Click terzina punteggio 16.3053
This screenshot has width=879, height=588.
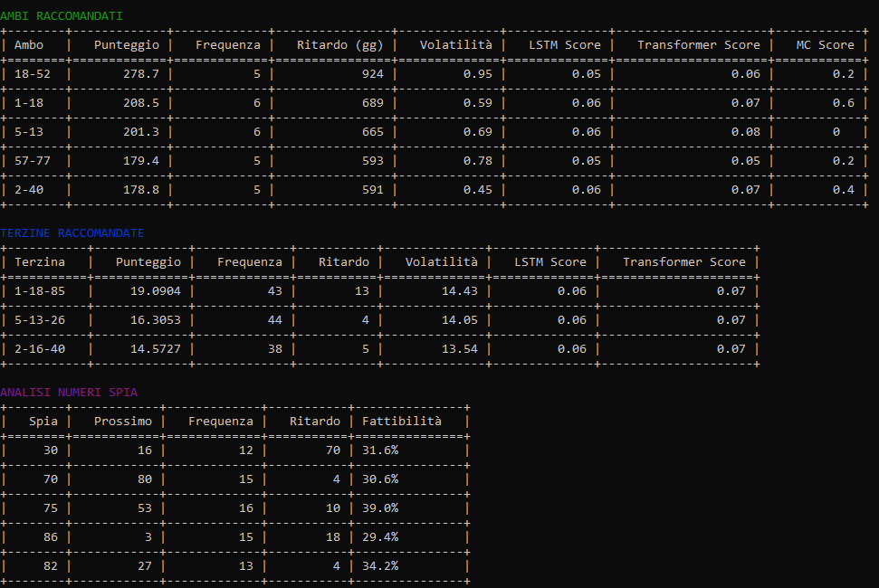click(156, 319)
